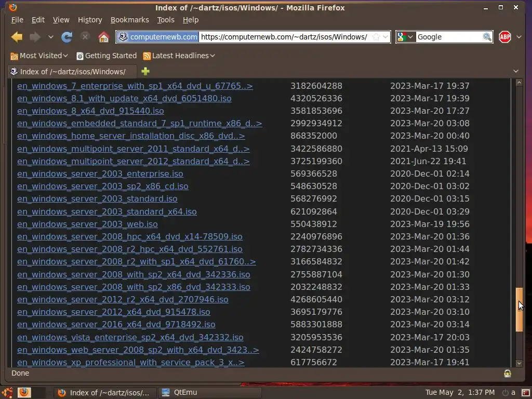This screenshot has height=399, width=532.
Task: Download en_windows_server_2003_sp2_x86_cd.iso
Action: 103,187
